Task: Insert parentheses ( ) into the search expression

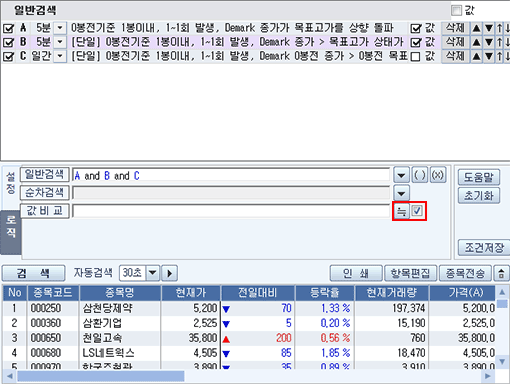Action: click(420, 175)
